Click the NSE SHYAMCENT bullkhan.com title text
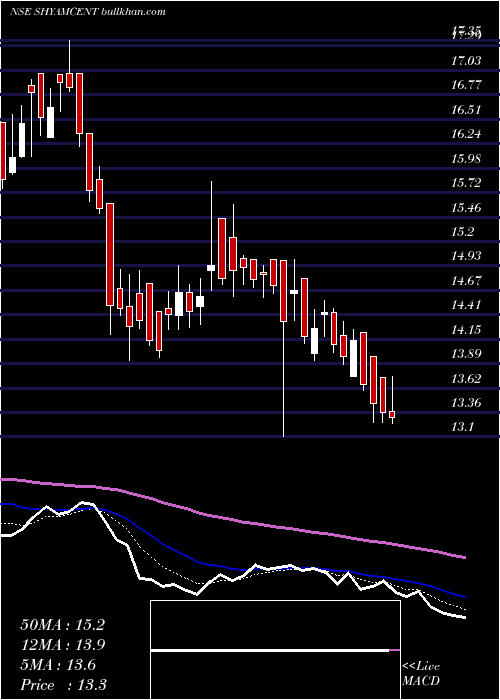Screen dimensions: 500x700 (88, 12)
